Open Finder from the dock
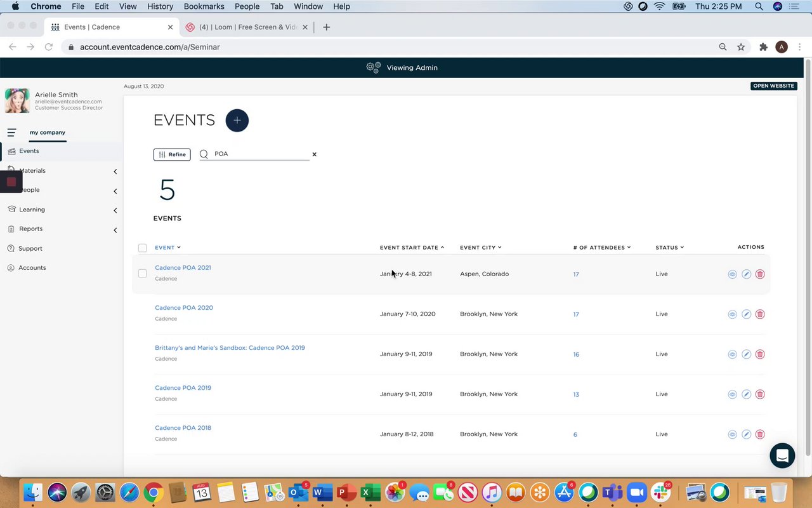Viewport: 812px width, 508px height. 33,492
